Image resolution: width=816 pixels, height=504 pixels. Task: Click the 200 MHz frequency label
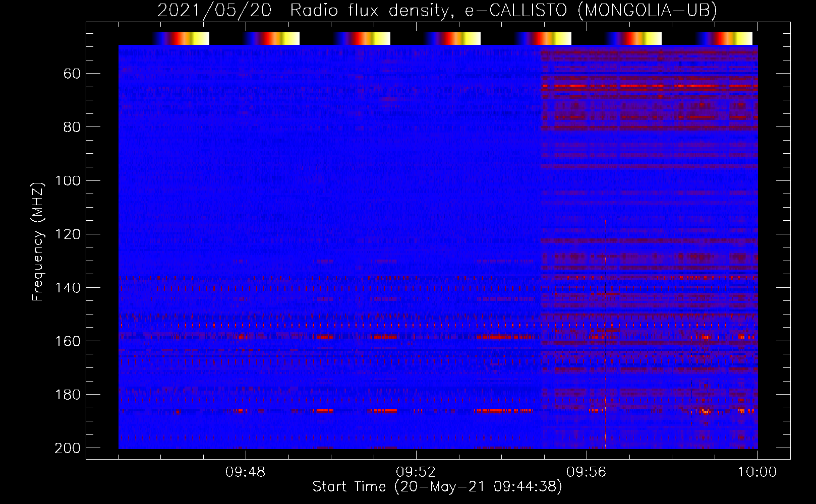point(68,448)
